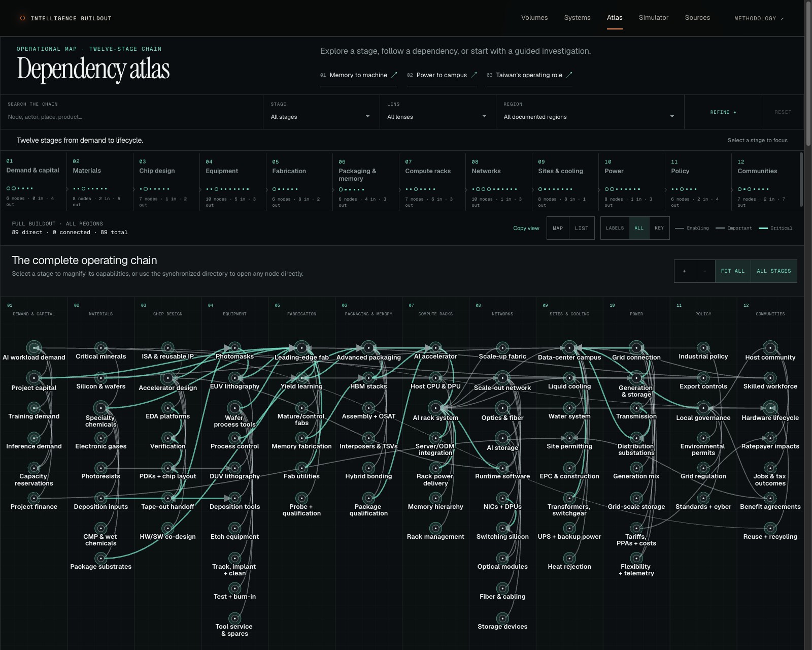812x650 pixels.
Task: Switch to LIST view
Action: pyautogui.click(x=582, y=228)
